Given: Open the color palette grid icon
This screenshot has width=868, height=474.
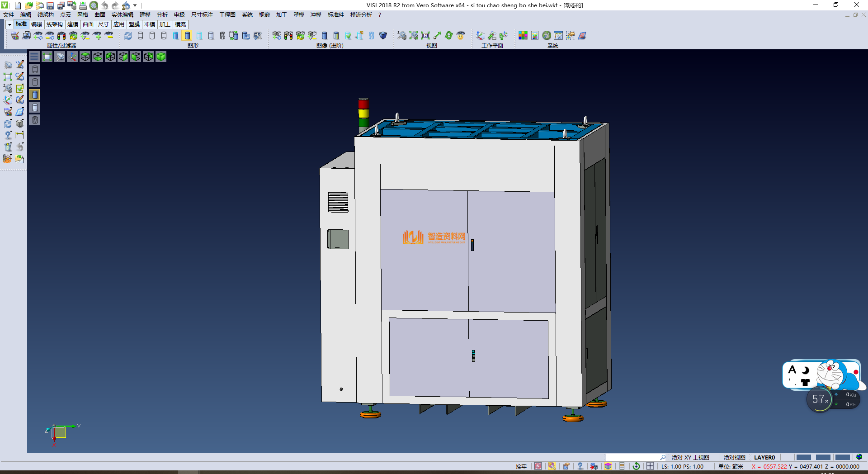Looking at the screenshot, I should click(x=523, y=36).
